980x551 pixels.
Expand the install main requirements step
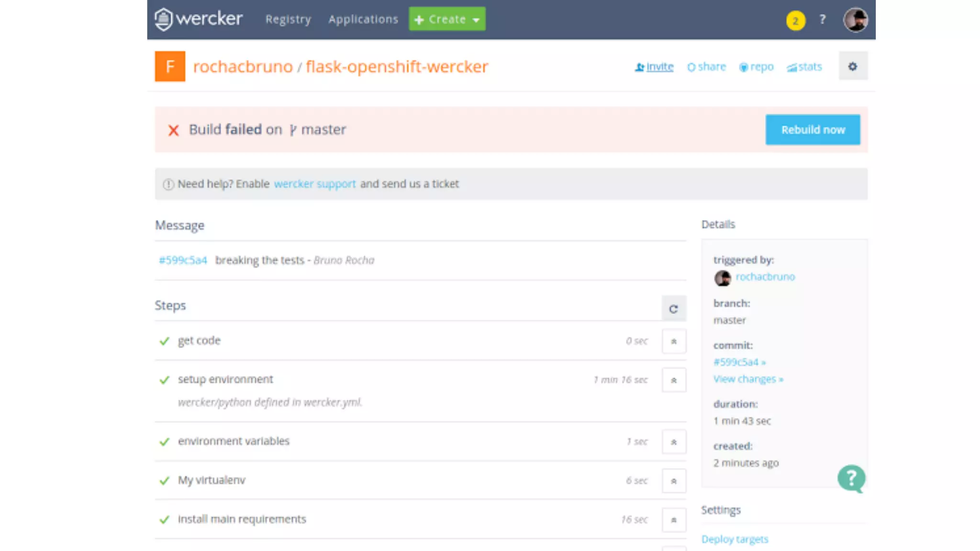tap(674, 520)
